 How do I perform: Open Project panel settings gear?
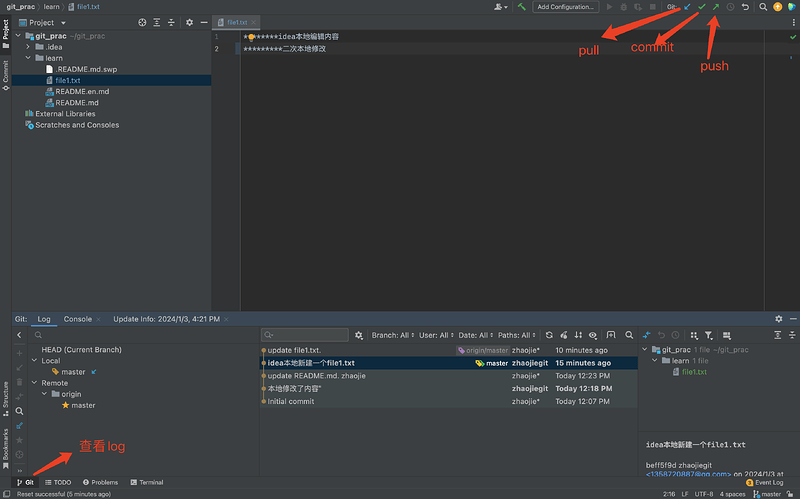189,22
